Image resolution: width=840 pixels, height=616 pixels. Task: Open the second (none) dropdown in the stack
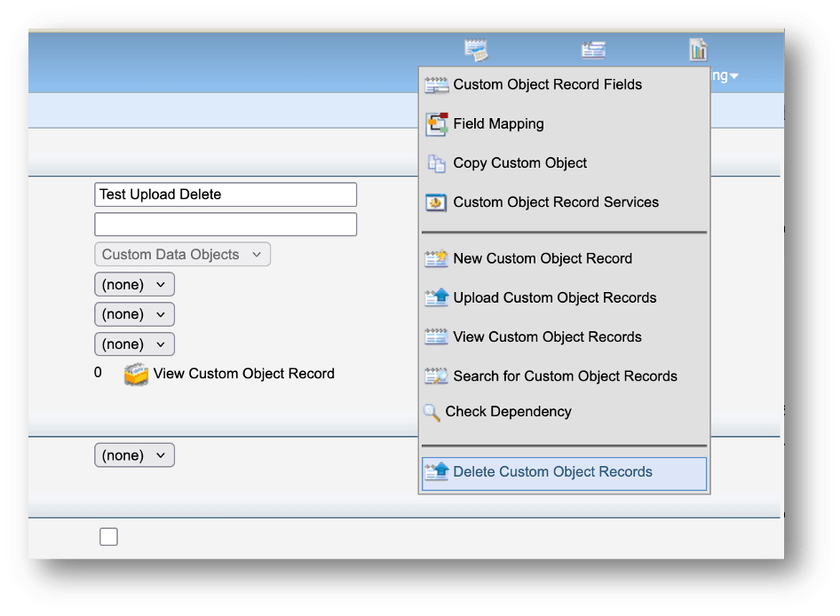click(x=134, y=314)
